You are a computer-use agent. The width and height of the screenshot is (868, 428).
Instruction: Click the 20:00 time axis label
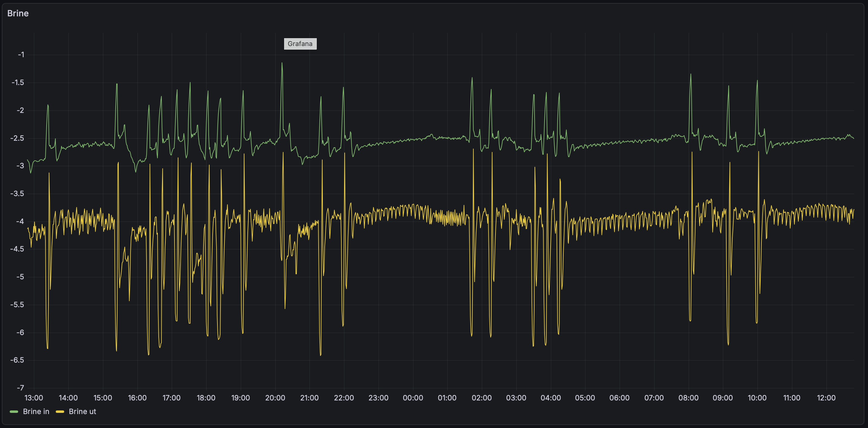point(275,398)
